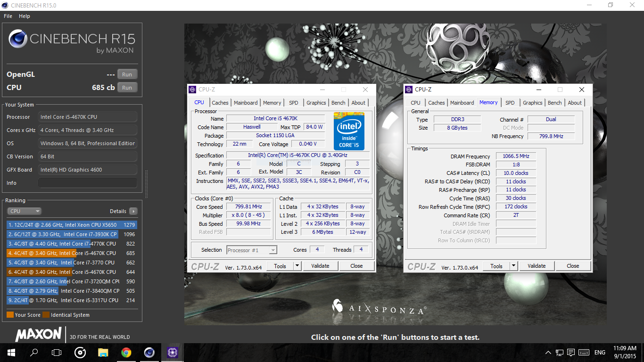Open the File menu

click(8, 16)
